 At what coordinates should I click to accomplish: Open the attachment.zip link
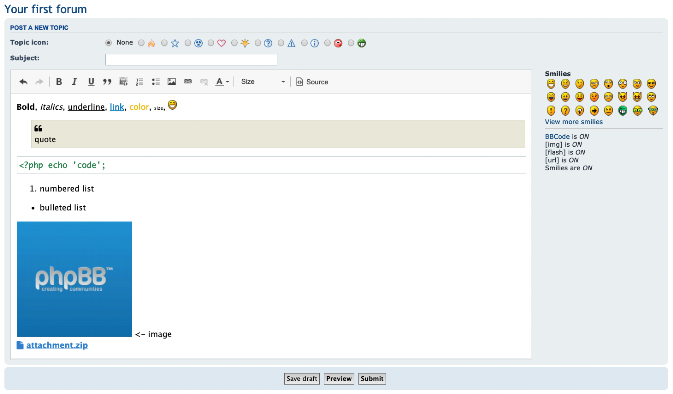pos(57,345)
